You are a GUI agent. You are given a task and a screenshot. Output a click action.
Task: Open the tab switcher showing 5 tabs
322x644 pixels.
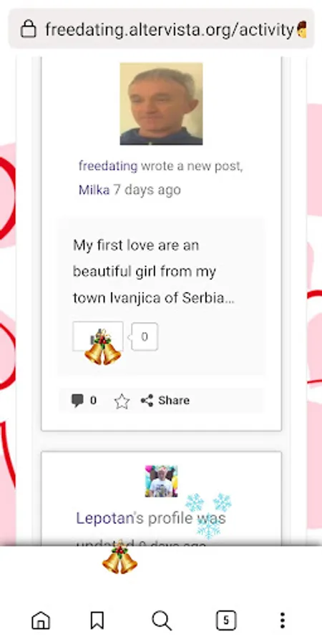(x=226, y=620)
